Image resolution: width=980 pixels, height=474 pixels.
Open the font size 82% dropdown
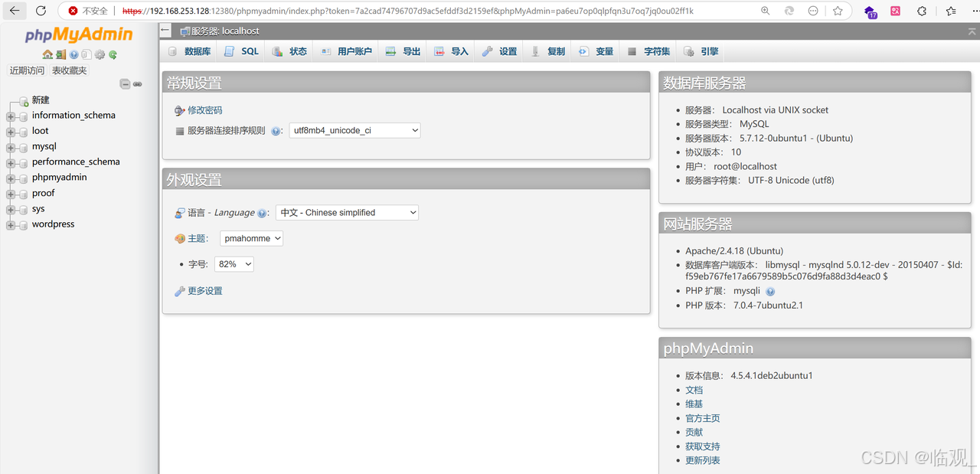tap(234, 264)
